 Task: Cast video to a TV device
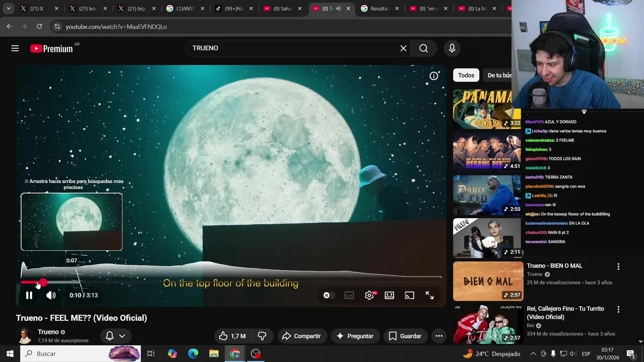pyautogui.click(x=410, y=296)
